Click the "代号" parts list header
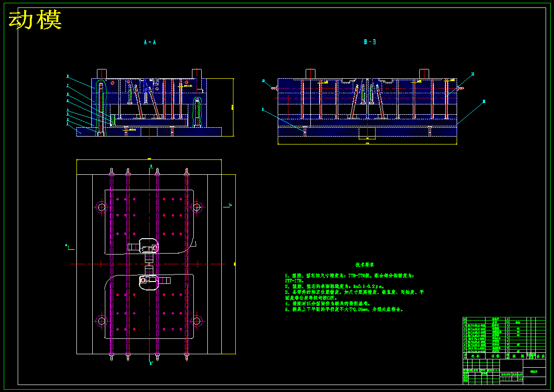The height and width of the screenshot is (392, 554). (x=475, y=356)
